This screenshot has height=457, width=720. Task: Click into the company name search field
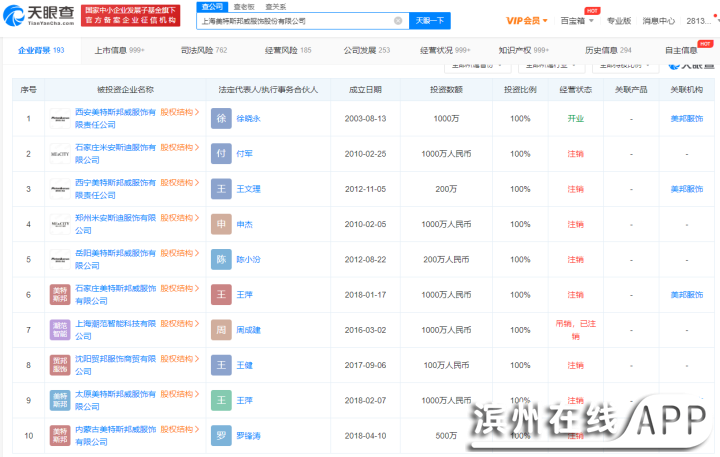295,20
